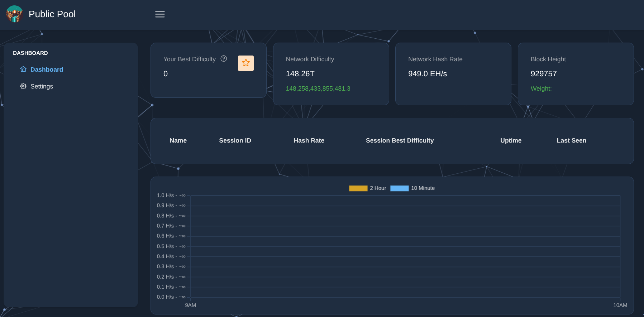644x317 pixels.
Task: Click the blue 10 Minute legend swatch
Action: pos(399,188)
